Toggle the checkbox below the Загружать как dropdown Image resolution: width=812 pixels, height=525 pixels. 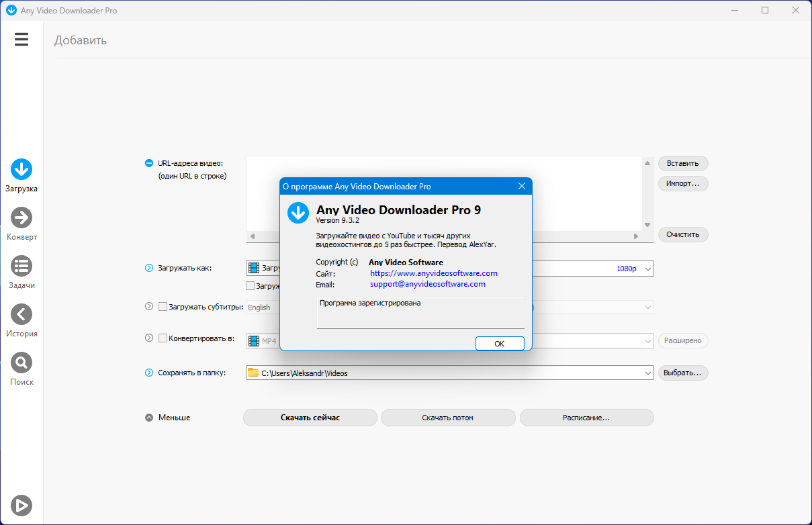pos(251,285)
